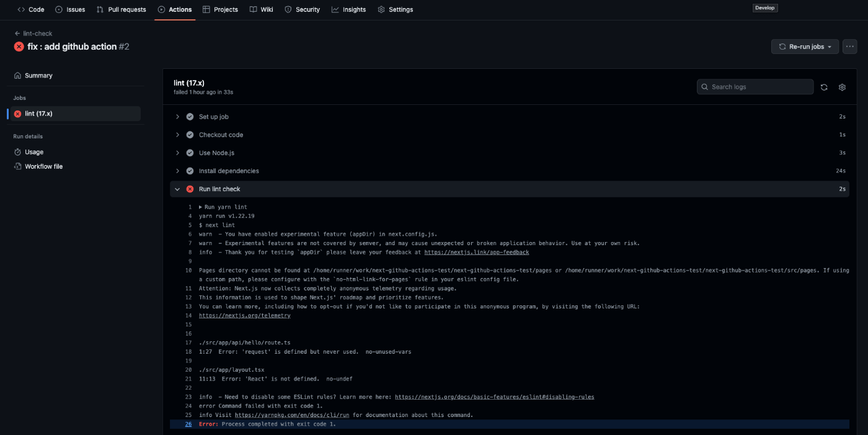Open the Projects tab
This screenshot has height=435, width=868.
click(x=220, y=9)
